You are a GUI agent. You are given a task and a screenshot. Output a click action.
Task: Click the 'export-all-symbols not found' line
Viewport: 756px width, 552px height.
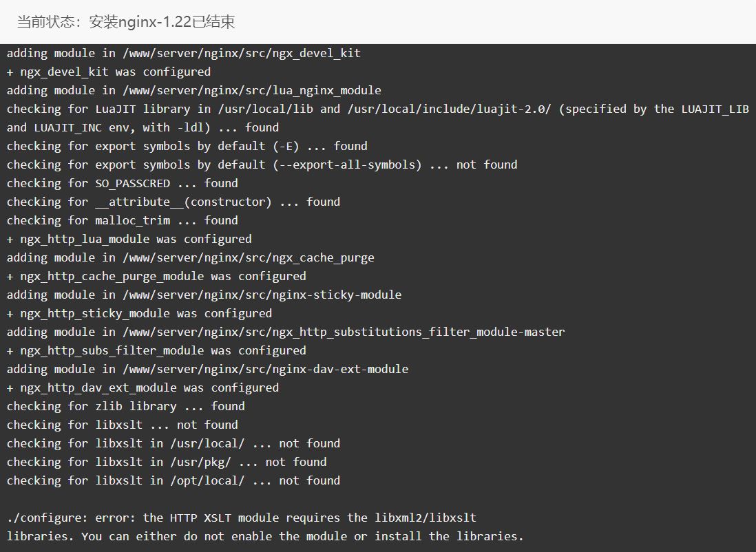(262, 165)
